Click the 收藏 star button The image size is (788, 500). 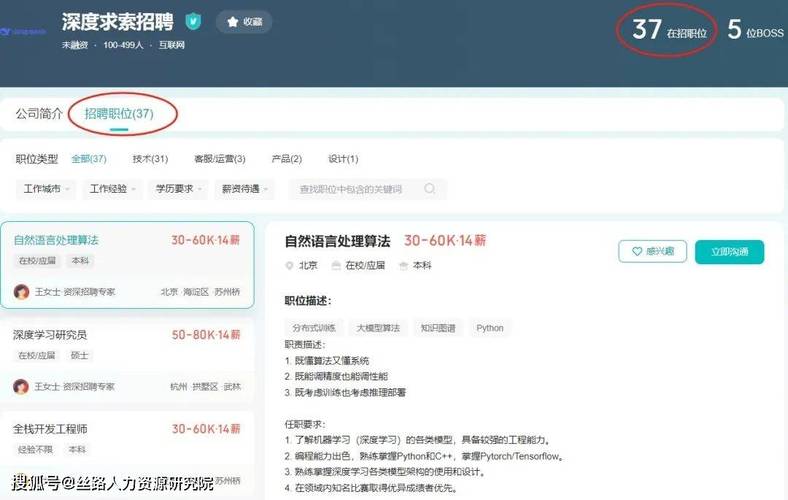pyautogui.click(x=244, y=22)
